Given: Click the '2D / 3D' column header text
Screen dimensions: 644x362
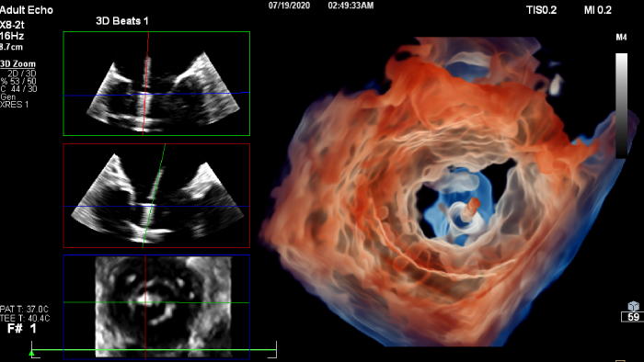Looking at the screenshot, I should point(22,74).
